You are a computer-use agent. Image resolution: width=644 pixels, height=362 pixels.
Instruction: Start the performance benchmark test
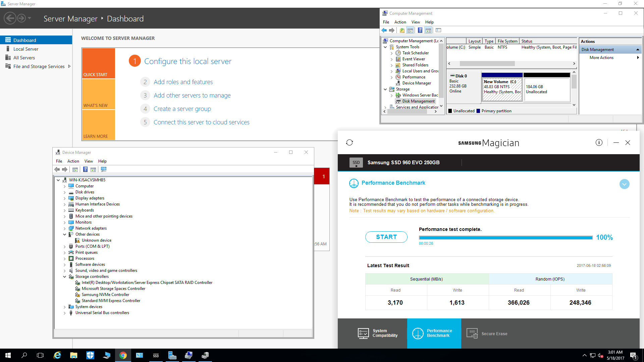386,237
